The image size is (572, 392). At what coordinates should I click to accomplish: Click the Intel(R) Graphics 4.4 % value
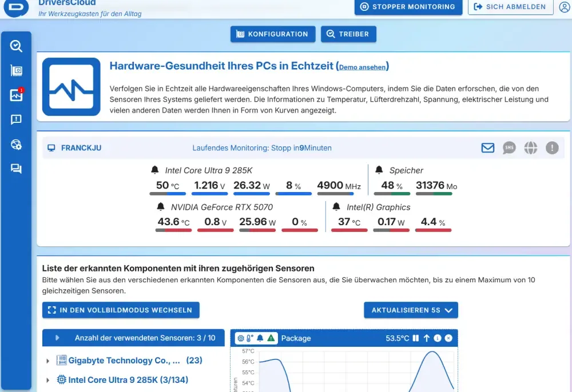pyautogui.click(x=433, y=222)
